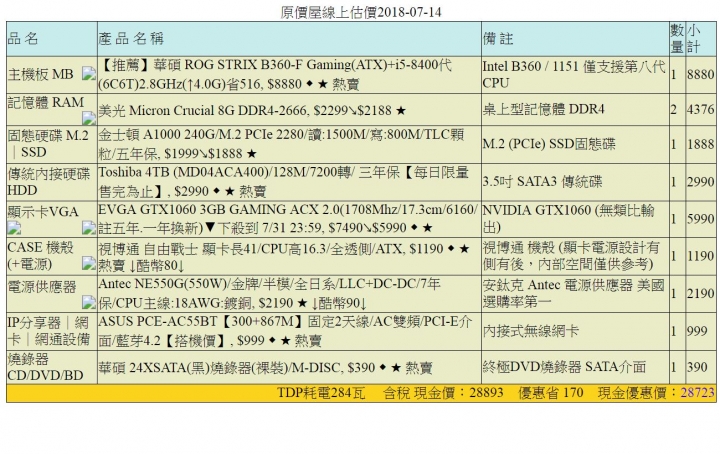Click the 桌上型記憶體 DDR4 note
Screen dimensions: 720x454
click(x=544, y=109)
